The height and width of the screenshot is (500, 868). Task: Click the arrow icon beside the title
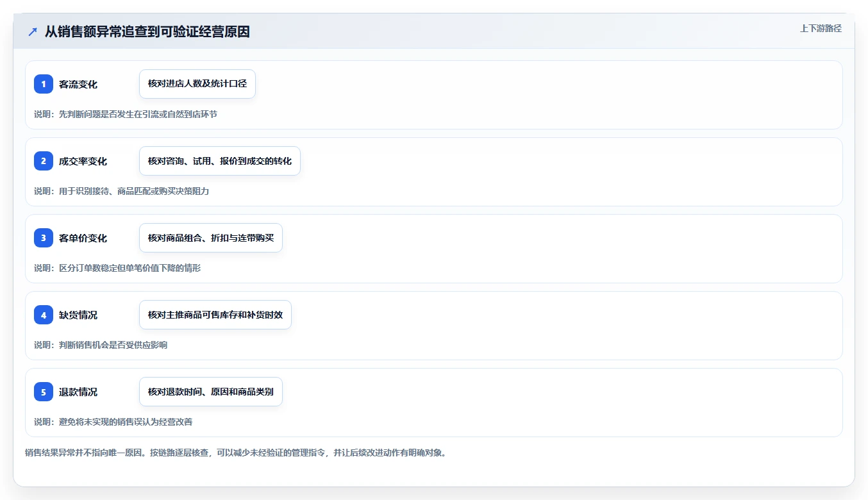(33, 31)
